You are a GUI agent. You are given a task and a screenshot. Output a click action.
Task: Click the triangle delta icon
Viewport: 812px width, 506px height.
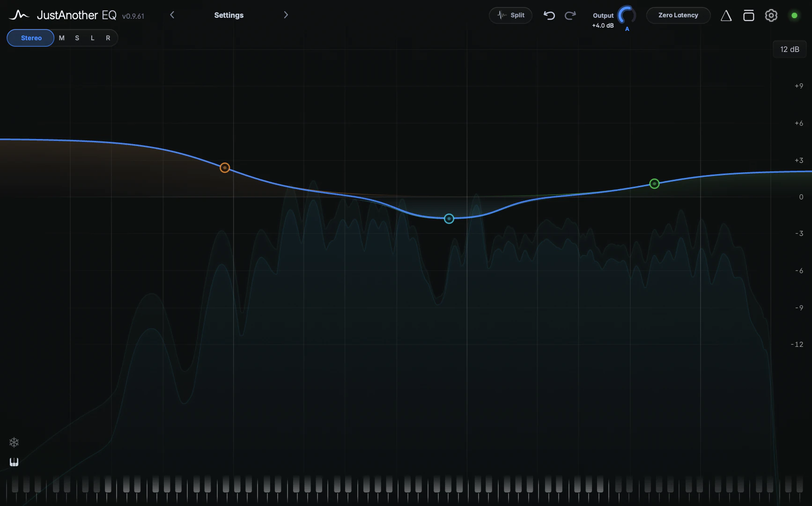(x=726, y=15)
